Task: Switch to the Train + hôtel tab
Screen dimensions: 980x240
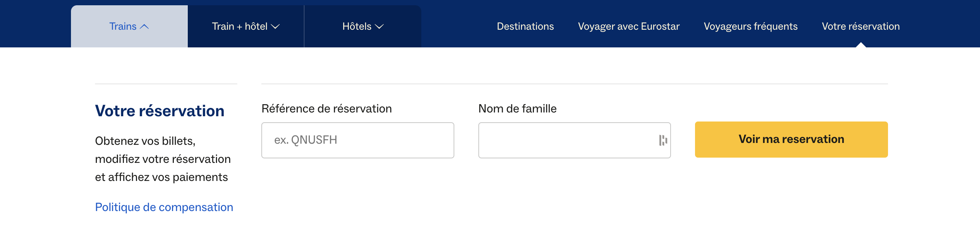Action: 240,26
